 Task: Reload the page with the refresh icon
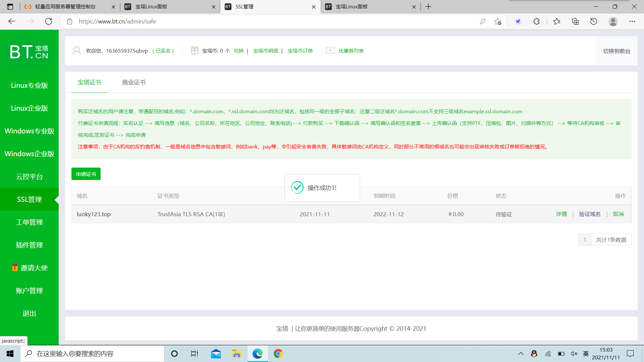pos(49,21)
